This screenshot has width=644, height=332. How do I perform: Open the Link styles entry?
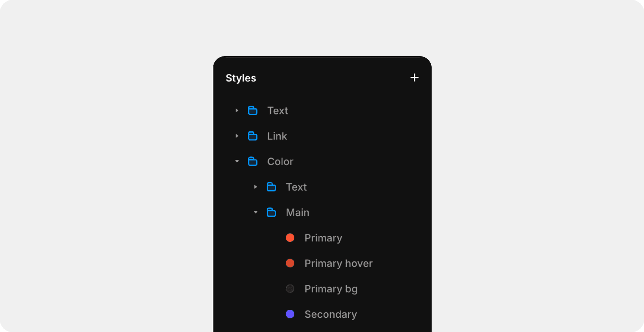[x=277, y=136]
